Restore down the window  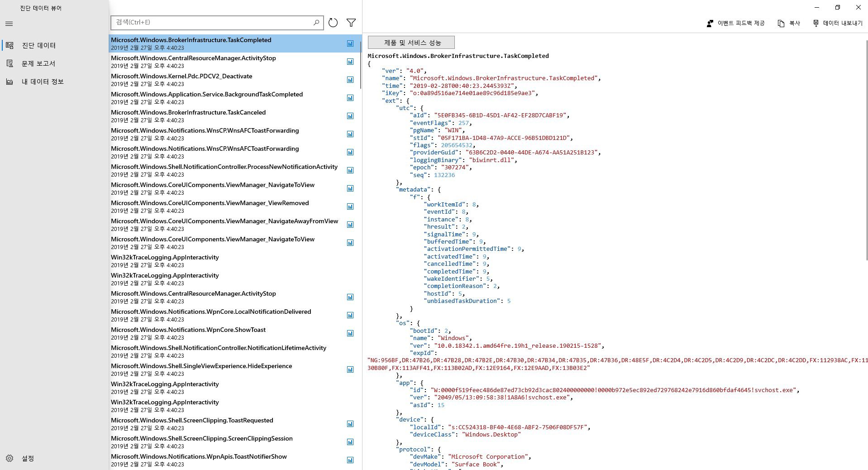[x=838, y=7]
